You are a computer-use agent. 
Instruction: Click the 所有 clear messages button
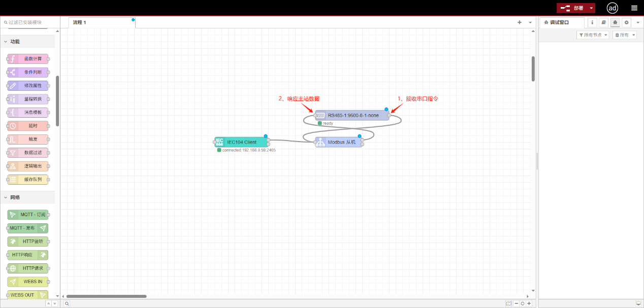624,35
